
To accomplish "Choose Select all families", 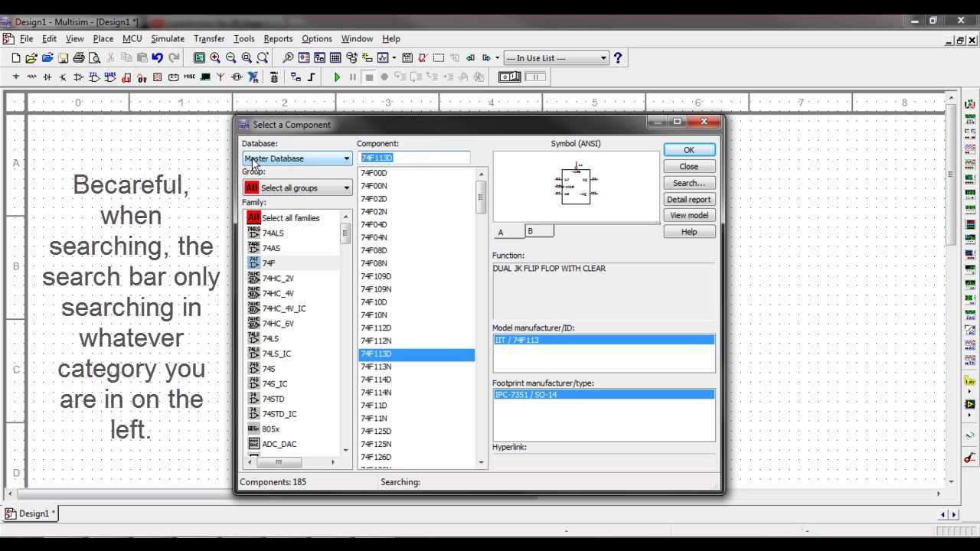I will click(x=292, y=218).
